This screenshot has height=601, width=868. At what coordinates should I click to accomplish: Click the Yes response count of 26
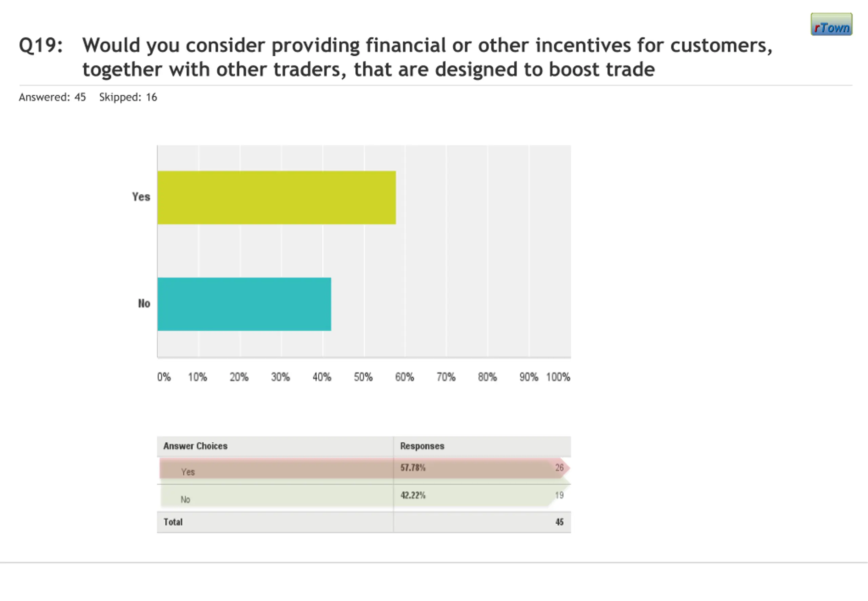pyautogui.click(x=559, y=468)
